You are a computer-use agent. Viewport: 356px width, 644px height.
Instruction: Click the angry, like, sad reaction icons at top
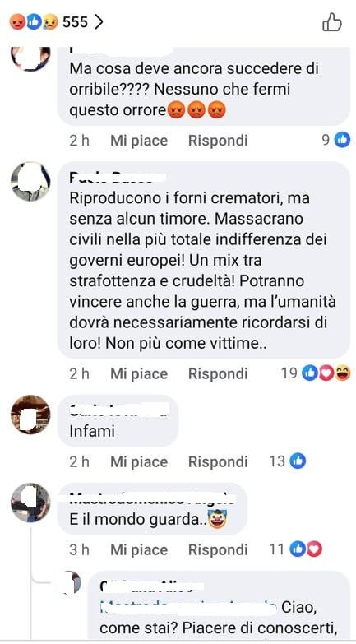pyautogui.click(x=34, y=21)
